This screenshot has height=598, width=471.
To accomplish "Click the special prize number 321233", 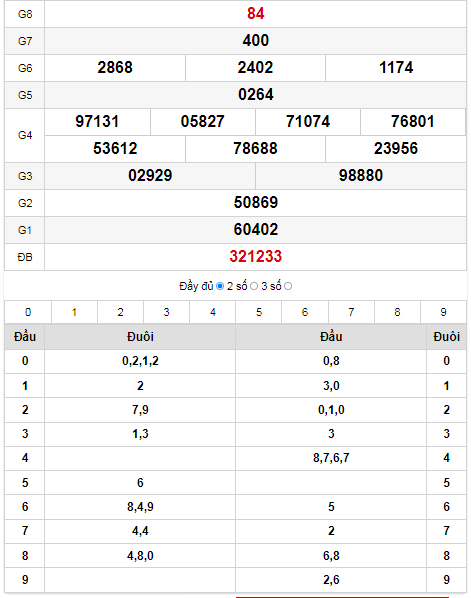I will click(x=256, y=257).
